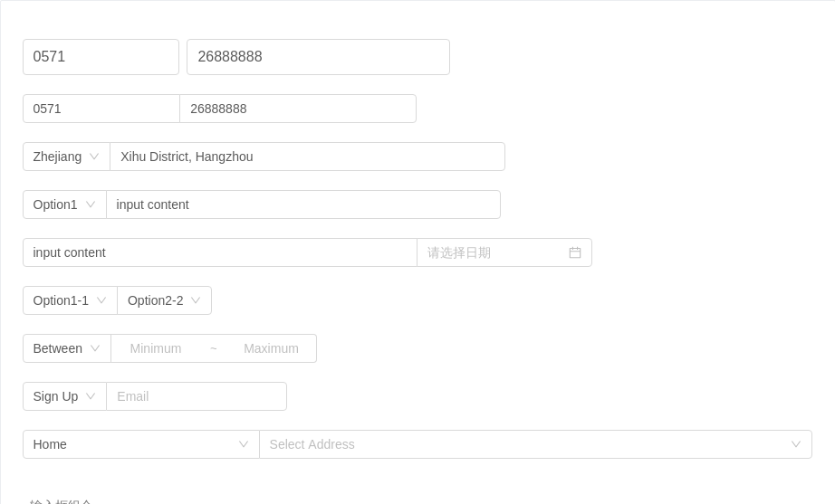Click the Maximum value input
This screenshot has width=835, height=504.
pos(271,348)
